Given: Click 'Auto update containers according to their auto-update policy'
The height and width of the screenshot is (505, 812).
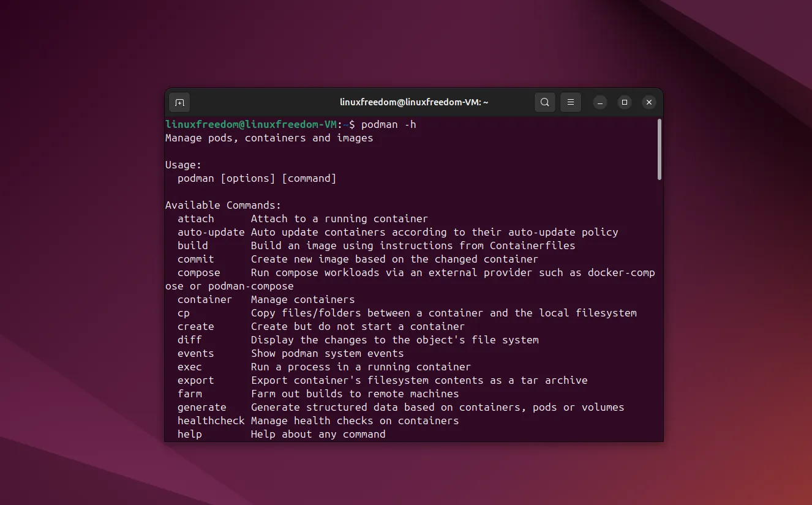Looking at the screenshot, I should click(x=435, y=232).
